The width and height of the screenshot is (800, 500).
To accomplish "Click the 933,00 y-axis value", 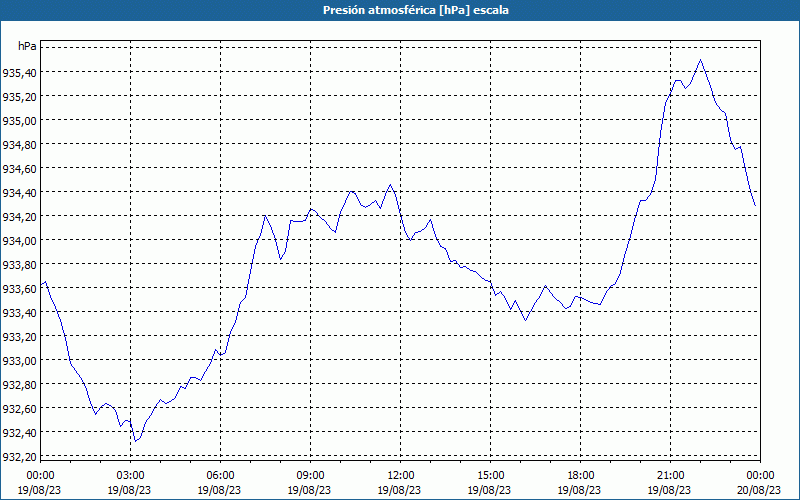I will tap(19, 361).
